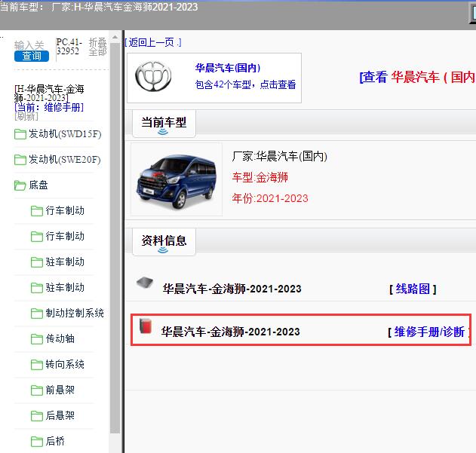
Task: Click the folder icon beside 后桥
Action: pyautogui.click(x=37, y=442)
